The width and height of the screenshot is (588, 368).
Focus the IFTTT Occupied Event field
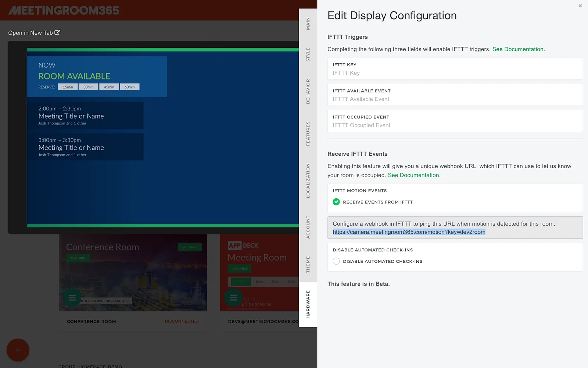click(x=455, y=121)
